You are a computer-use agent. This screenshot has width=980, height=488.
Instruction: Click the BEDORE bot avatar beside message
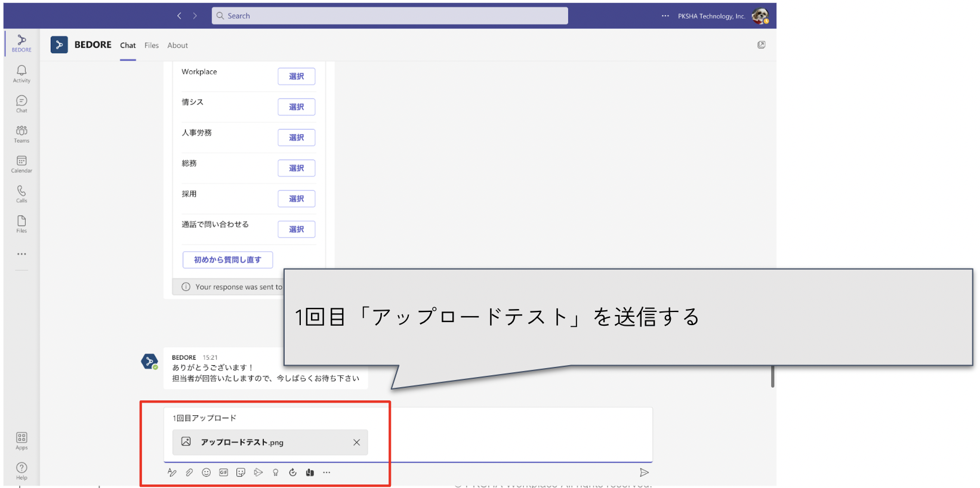149,362
